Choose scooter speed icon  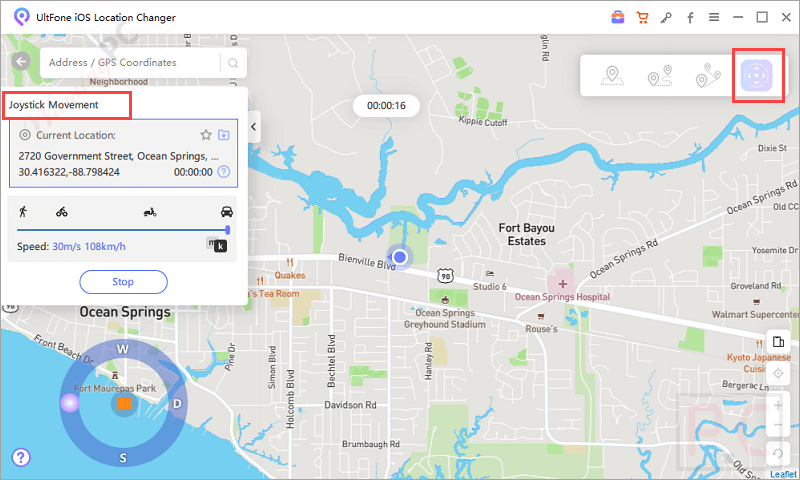pos(150,212)
